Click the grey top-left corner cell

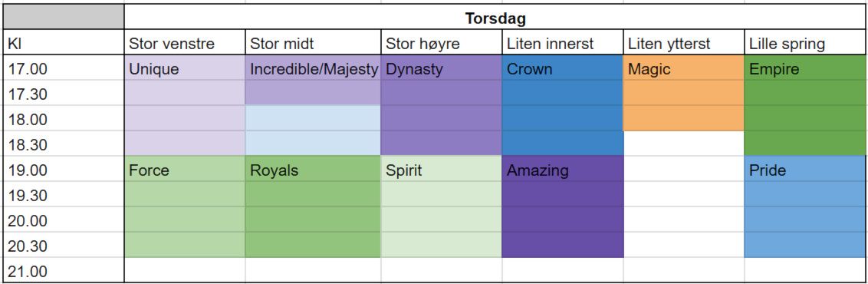click(x=64, y=17)
